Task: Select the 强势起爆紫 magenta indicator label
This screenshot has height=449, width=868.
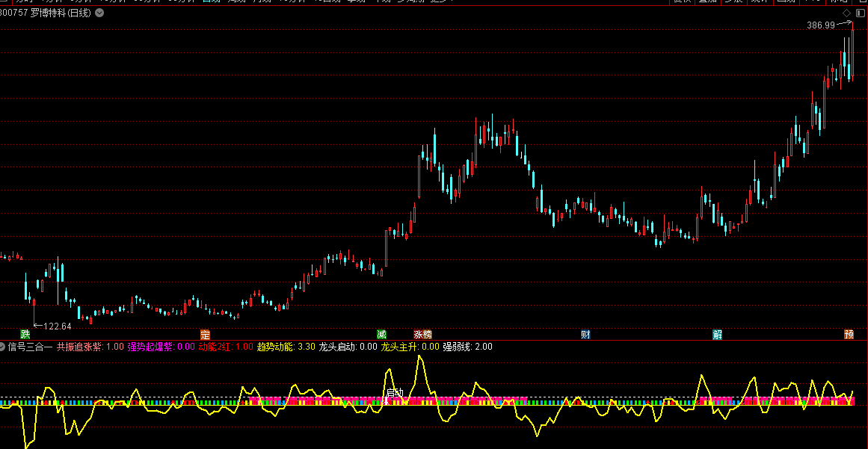Action: click(x=150, y=347)
